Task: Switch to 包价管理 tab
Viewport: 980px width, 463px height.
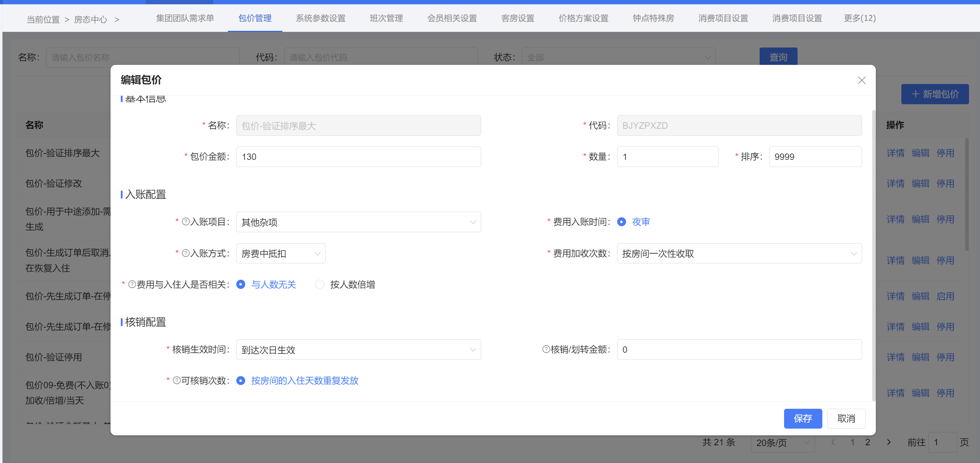Action: (x=255, y=18)
